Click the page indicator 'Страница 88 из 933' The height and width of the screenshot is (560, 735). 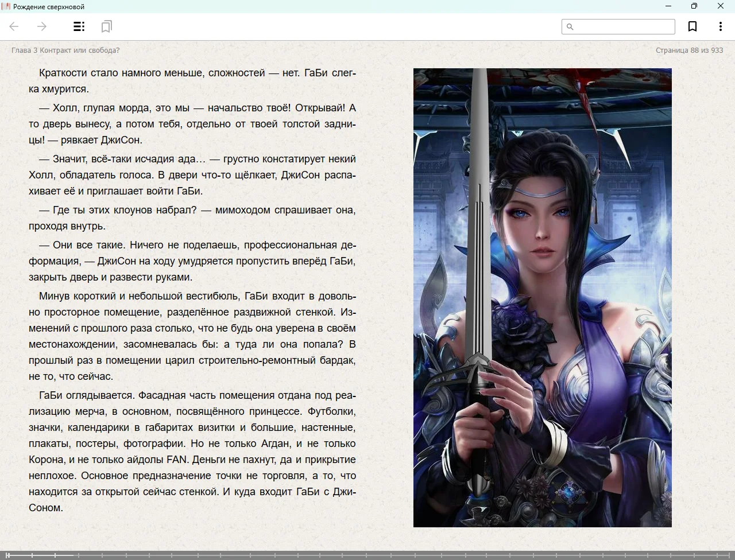[689, 50]
